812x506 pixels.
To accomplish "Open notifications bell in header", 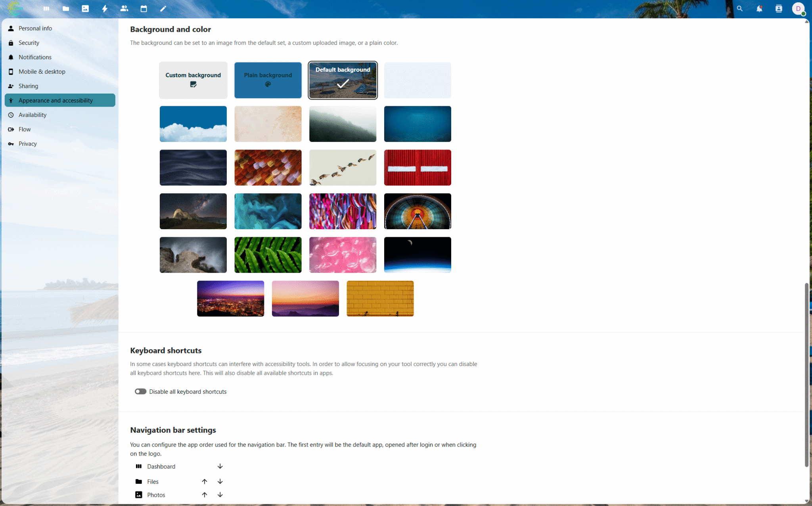I will click(x=759, y=8).
